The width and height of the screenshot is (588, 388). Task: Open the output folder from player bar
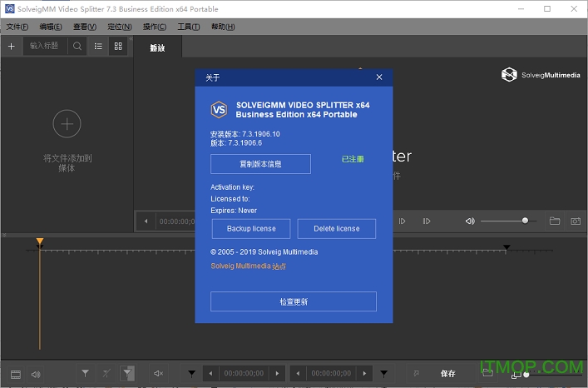(555, 221)
